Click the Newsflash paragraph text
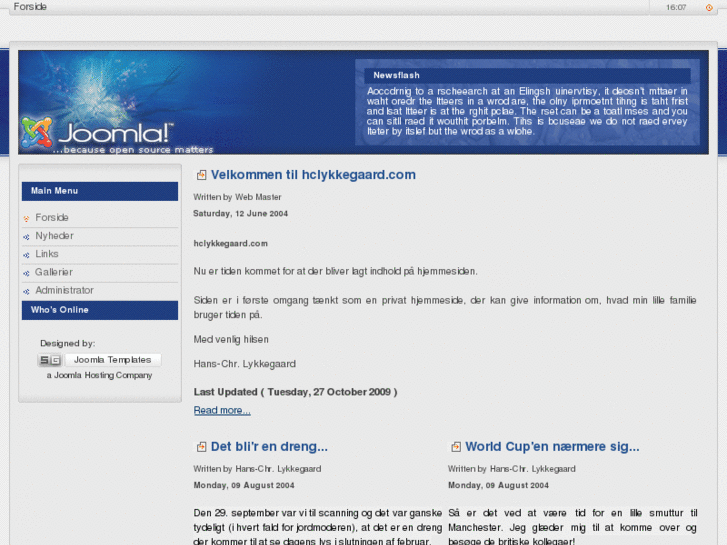The height and width of the screenshot is (545, 727). [x=527, y=111]
